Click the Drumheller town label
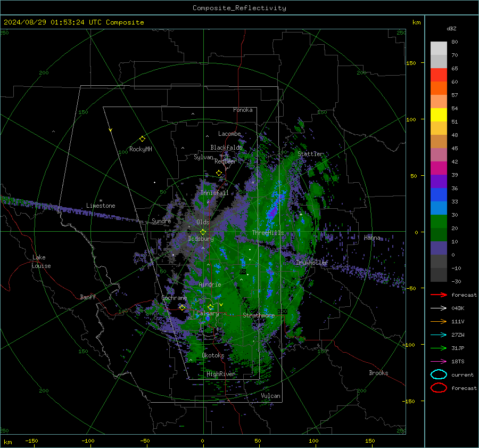 (311, 263)
